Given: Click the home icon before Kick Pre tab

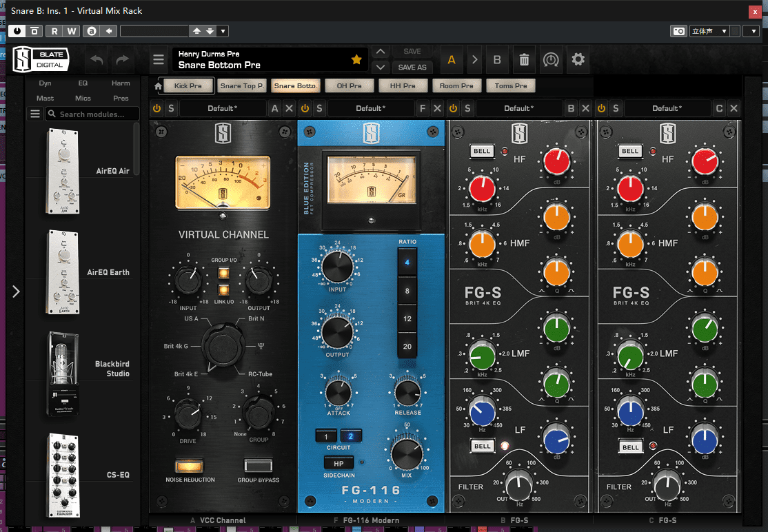Looking at the screenshot, I should 158,86.
